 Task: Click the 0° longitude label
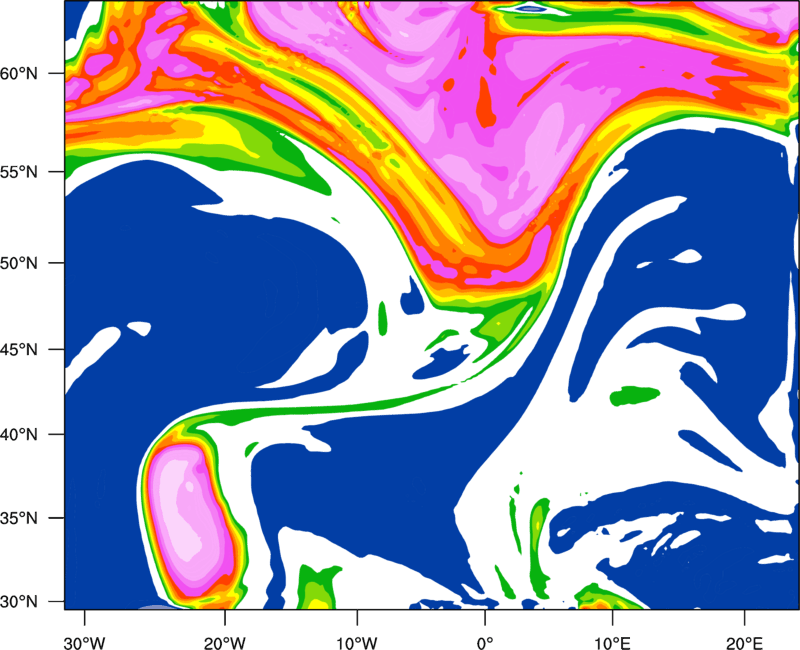[x=485, y=643]
